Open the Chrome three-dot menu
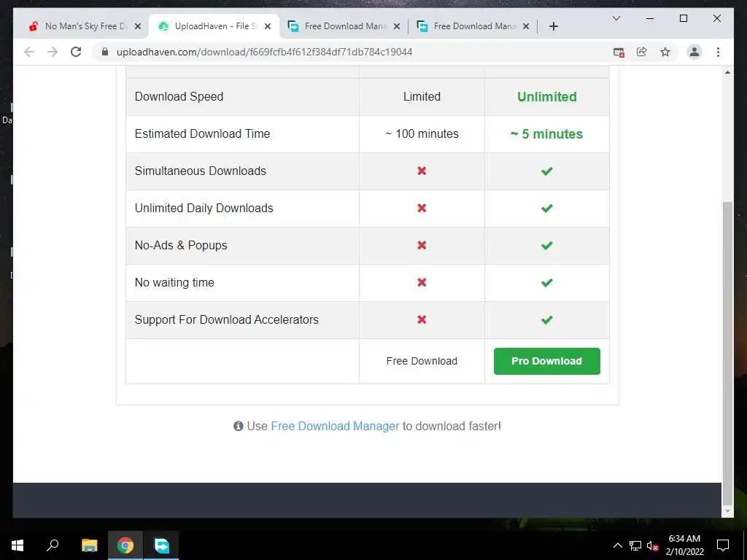 (x=718, y=52)
